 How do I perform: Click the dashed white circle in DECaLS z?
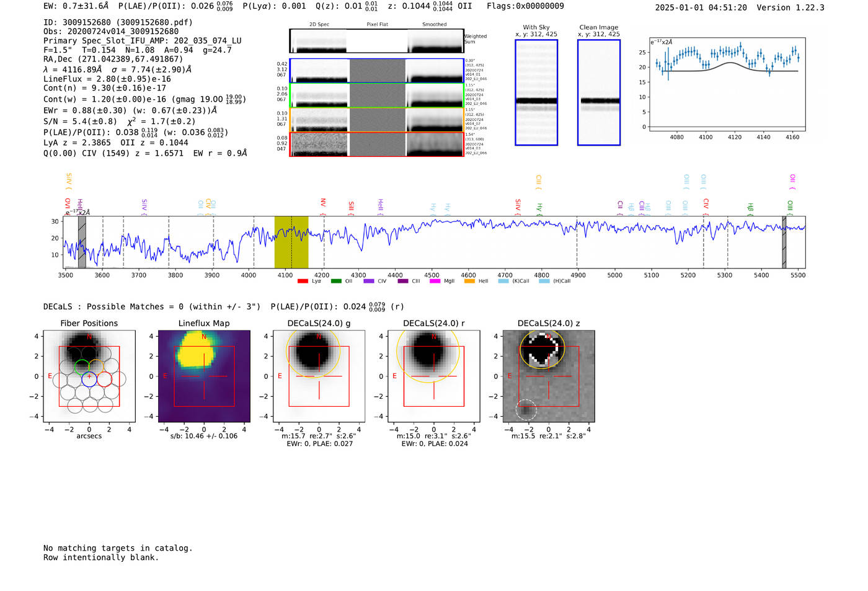[x=526, y=409]
